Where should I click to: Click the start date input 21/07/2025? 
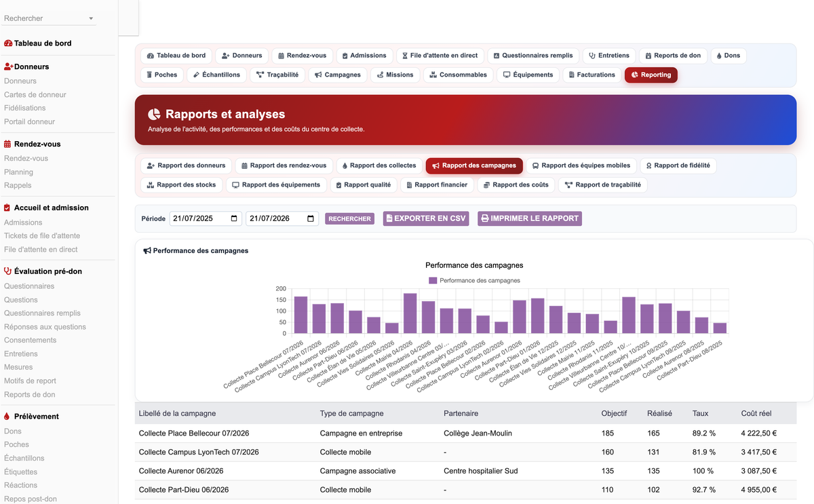(x=206, y=218)
